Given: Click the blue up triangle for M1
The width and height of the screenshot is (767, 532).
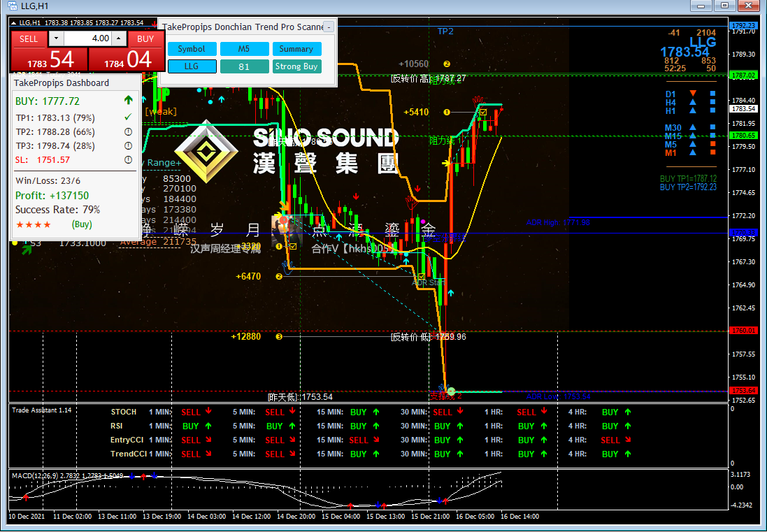Looking at the screenshot, I should 693,152.
